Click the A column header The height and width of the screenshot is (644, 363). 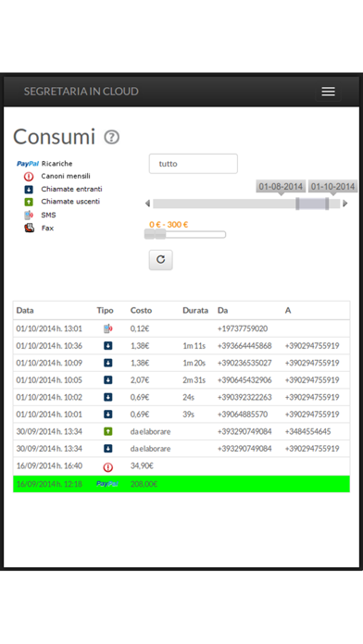(x=288, y=311)
